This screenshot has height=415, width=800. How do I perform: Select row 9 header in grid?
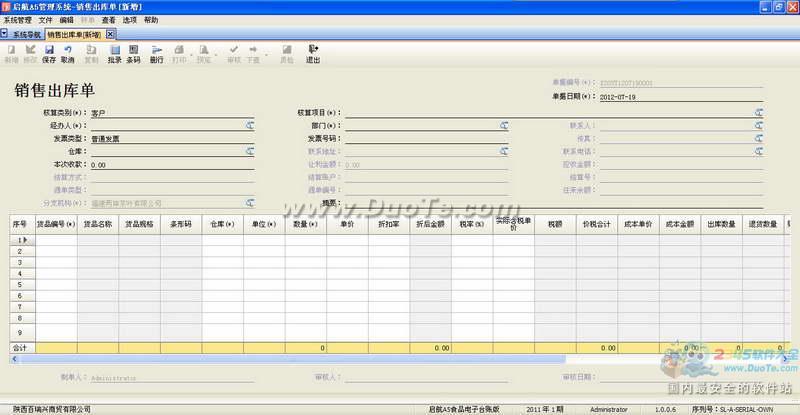(22, 332)
